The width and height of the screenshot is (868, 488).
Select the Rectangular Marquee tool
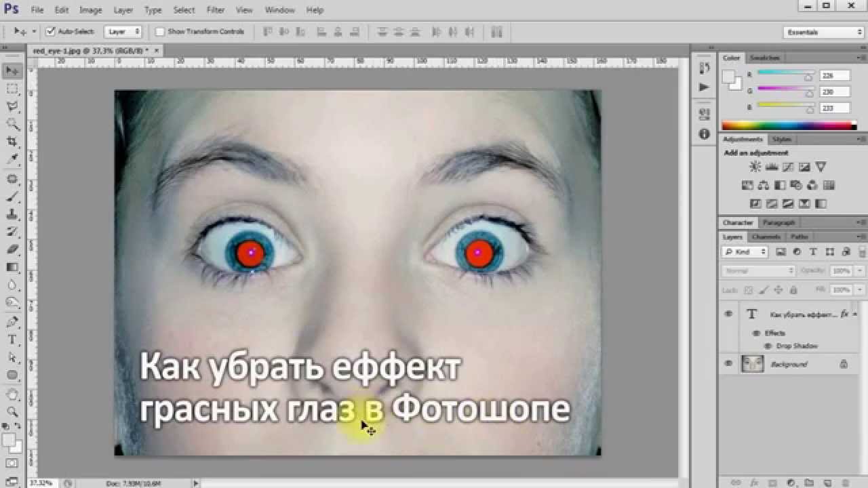click(x=12, y=89)
